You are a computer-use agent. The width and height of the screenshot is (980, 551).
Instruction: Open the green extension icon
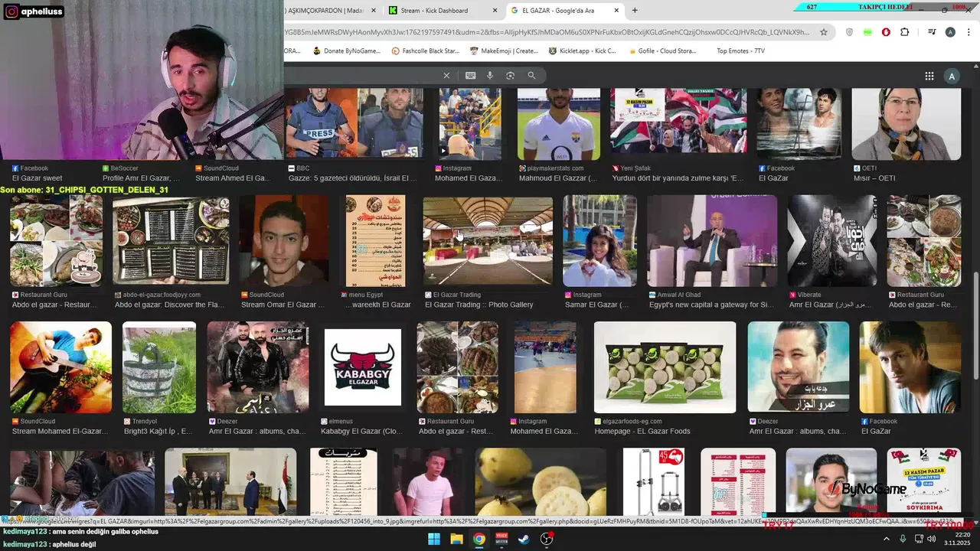pyautogui.click(x=867, y=32)
